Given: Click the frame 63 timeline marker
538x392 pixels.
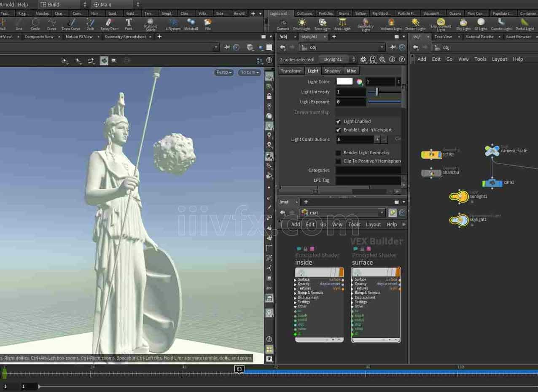Looking at the screenshot, I should coord(239,369).
